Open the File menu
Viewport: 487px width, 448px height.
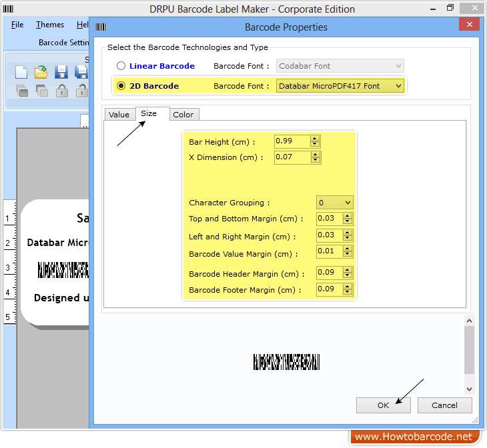[17, 25]
